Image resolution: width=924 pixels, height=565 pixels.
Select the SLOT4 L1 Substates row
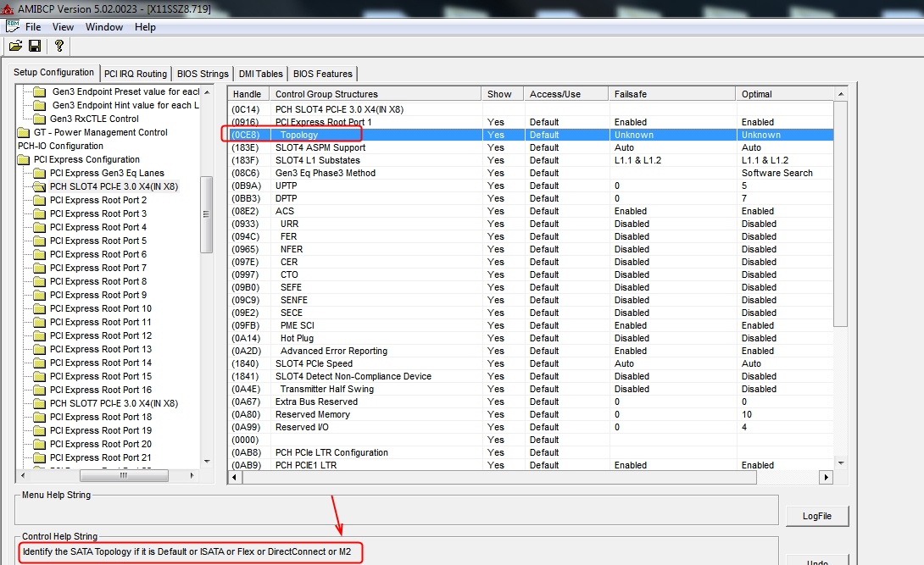(x=531, y=160)
